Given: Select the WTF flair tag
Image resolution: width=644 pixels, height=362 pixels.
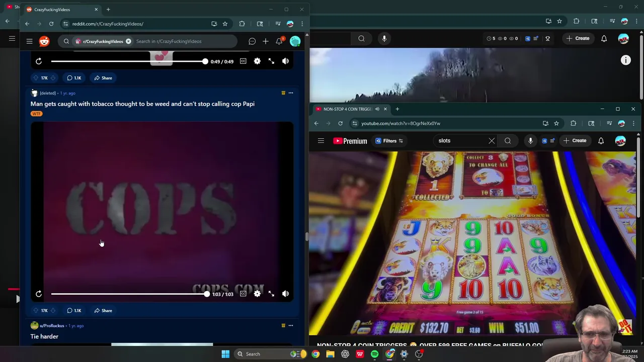Looking at the screenshot, I should coord(36,114).
